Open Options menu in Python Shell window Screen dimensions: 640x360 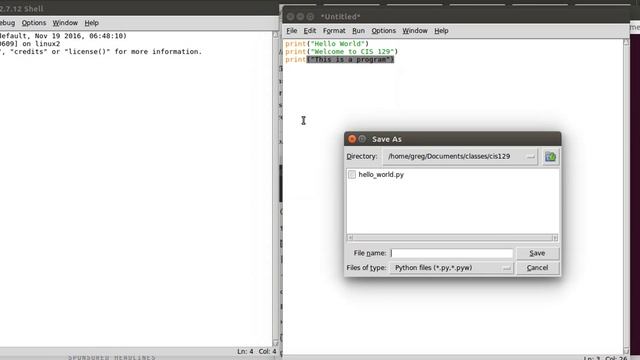coord(34,23)
